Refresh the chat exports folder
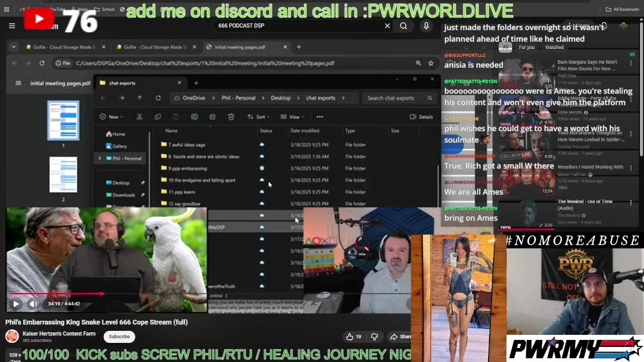 click(x=158, y=98)
